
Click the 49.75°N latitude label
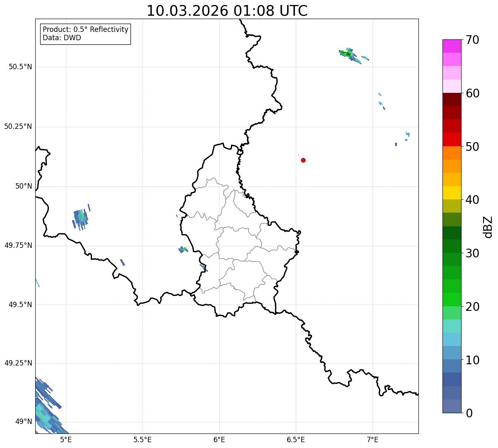pyautogui.click(x=18, y=245)
